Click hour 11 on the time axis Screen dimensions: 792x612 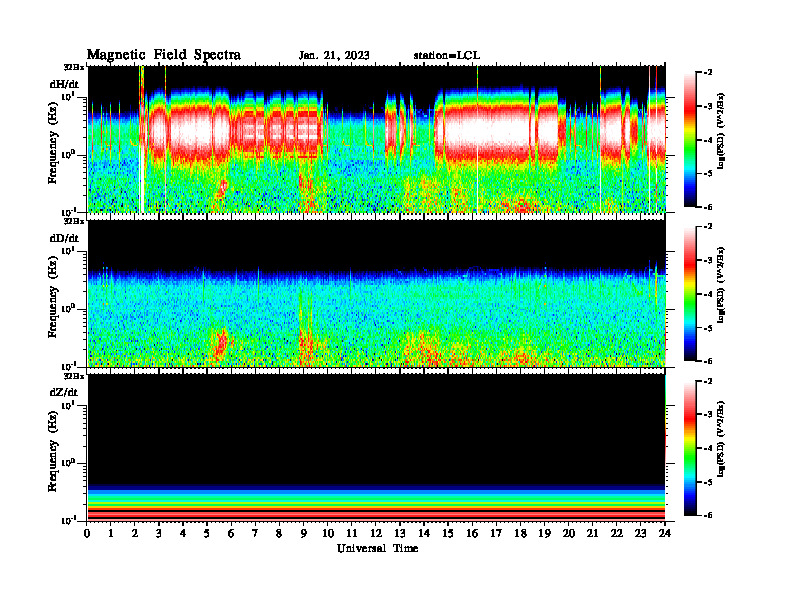point(352,533)
